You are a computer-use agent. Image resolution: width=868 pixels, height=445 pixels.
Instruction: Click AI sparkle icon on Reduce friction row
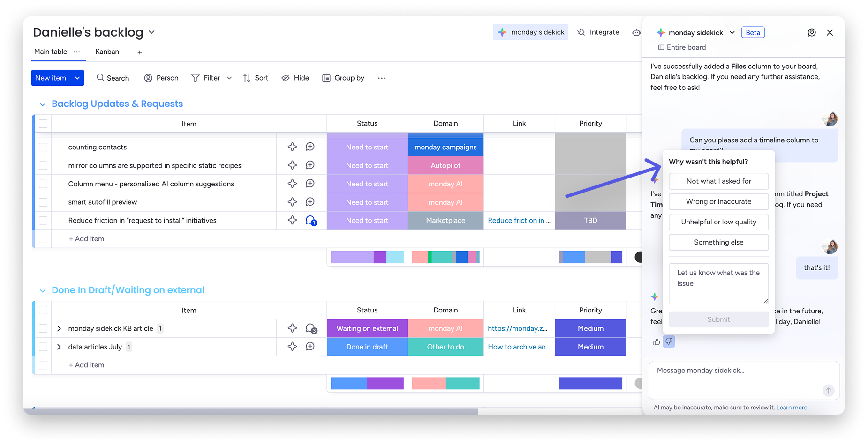click(292, 220)
